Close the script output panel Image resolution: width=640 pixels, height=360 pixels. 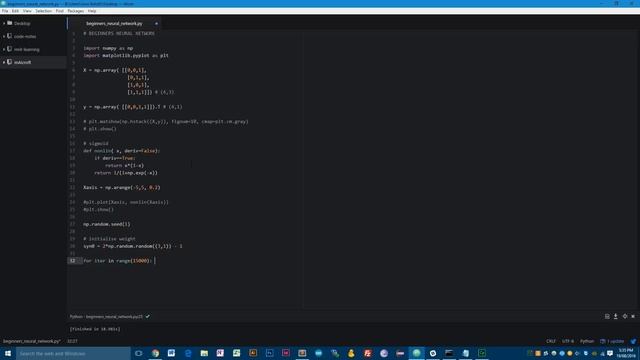pos(633,316)
